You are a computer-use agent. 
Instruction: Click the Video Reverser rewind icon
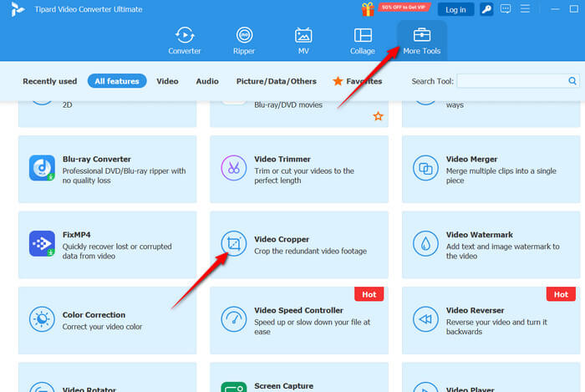(425, 319)
